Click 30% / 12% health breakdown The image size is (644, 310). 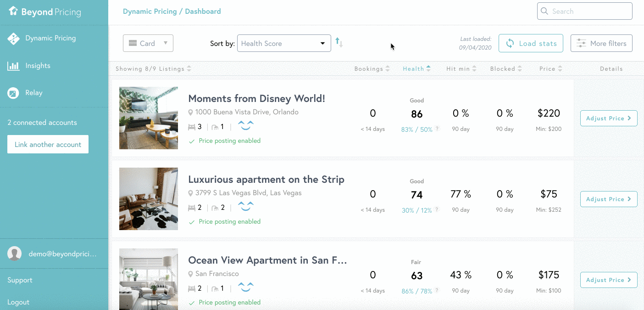[x=417, y=210]
